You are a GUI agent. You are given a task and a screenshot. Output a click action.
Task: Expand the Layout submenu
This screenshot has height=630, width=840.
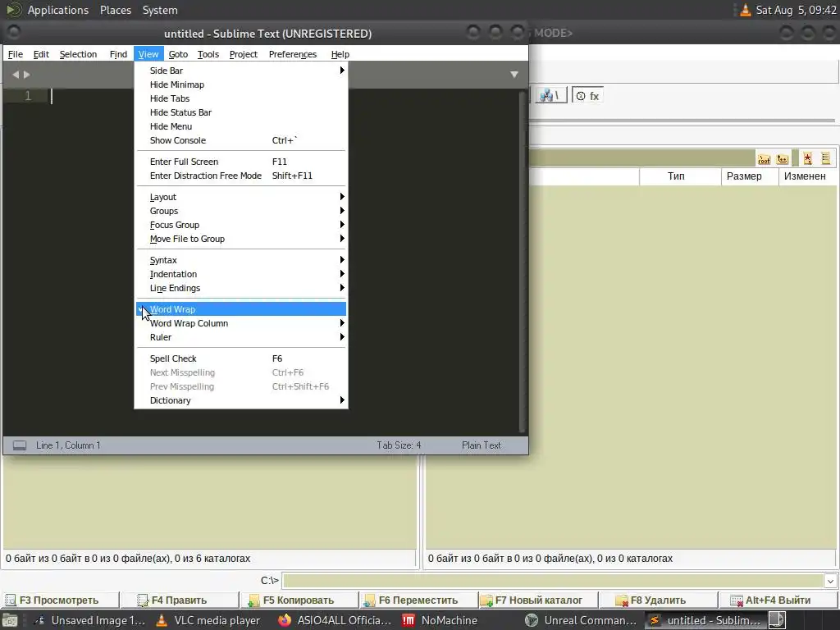click(240, 197)
